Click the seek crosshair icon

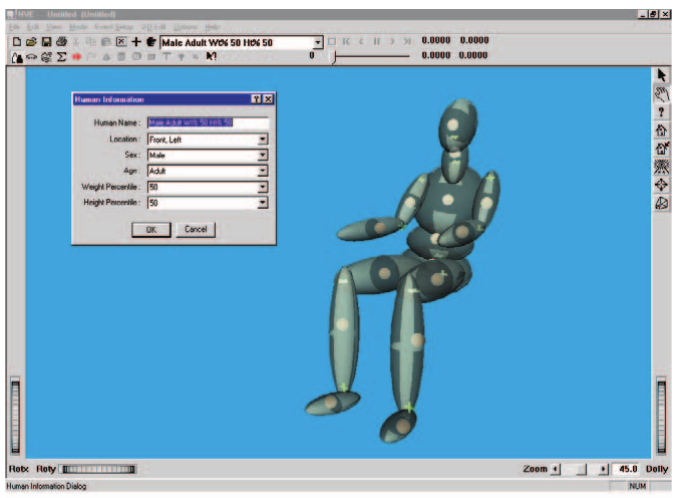tap(662, 185)
